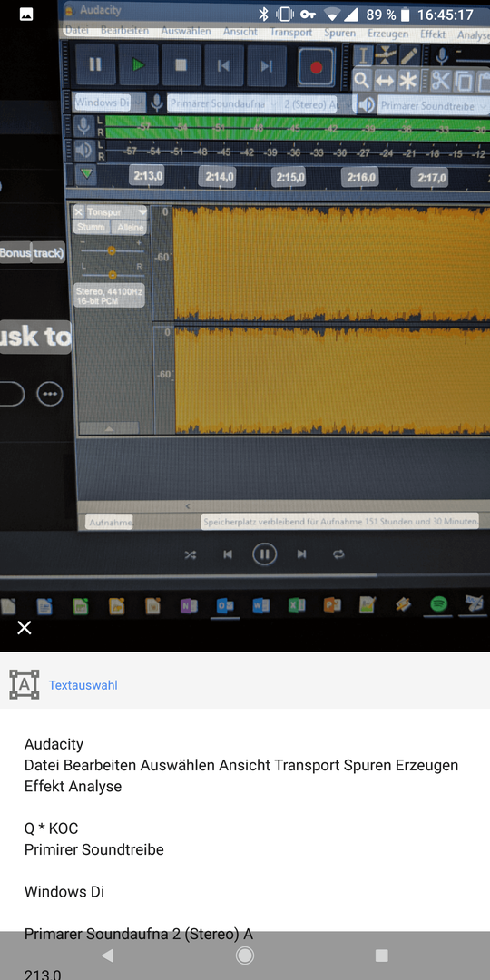Select the Envelope tool
The width and height of the screenshot is (490, 980).
click(386, 56)
